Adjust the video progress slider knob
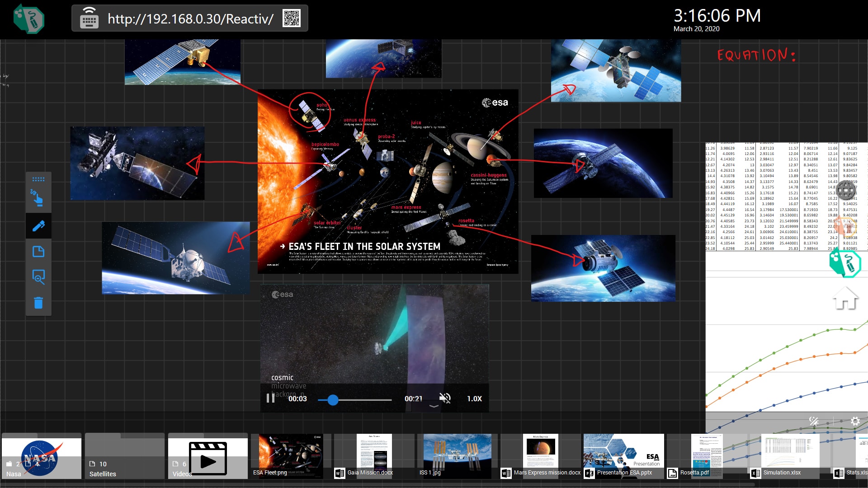868x488 pixels. click(333, 399)
